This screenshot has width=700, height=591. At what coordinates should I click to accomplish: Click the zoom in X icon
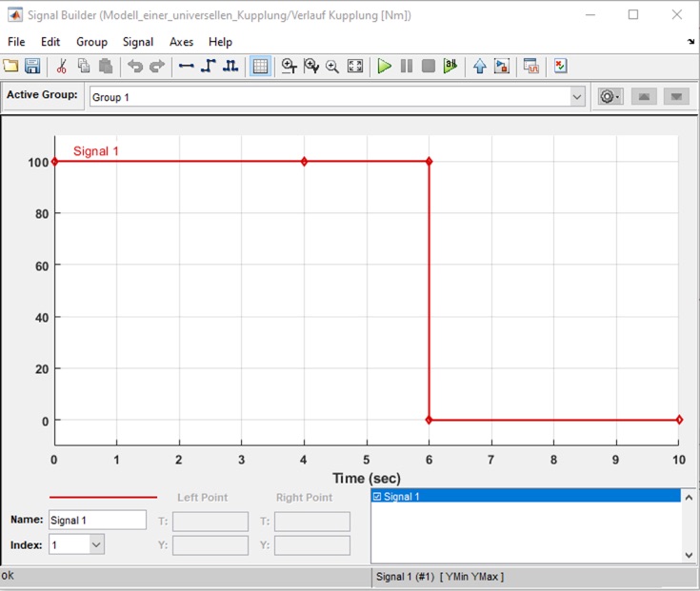289,67
